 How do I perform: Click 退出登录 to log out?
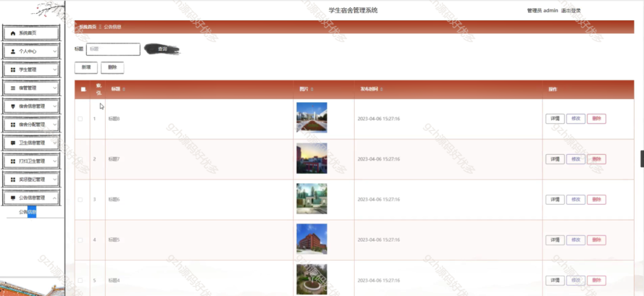[x=571, y=11]
